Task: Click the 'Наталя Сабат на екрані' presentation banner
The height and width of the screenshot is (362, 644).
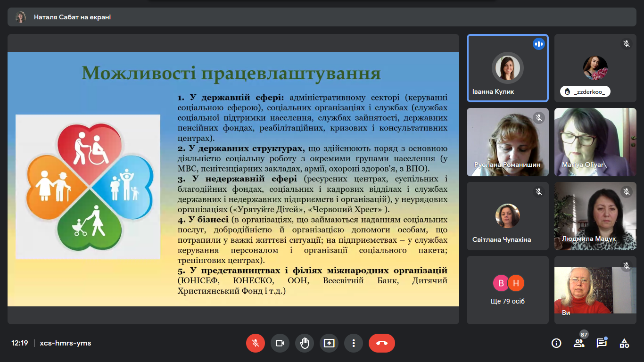Action: (72, 17)
